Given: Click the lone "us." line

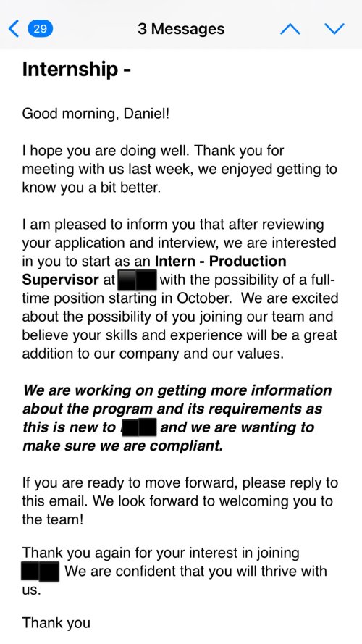Looking at the screenshot, I should click(x=32, y=590).
